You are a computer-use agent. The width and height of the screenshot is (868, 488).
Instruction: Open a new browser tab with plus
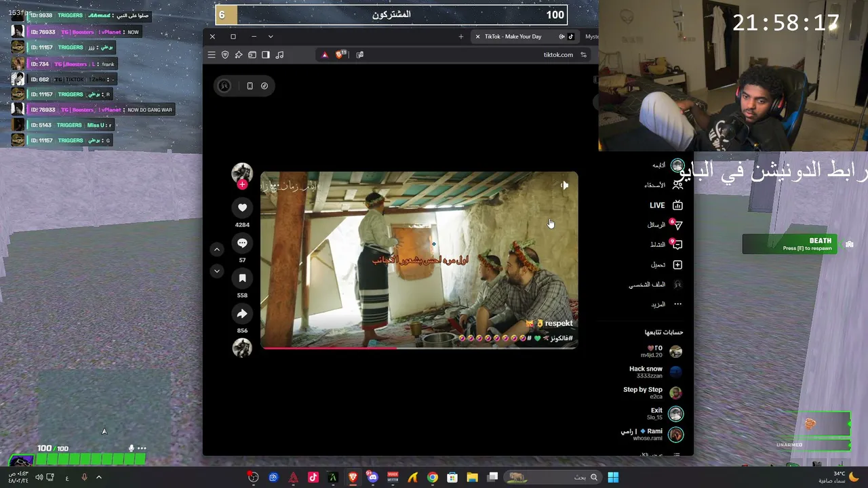click(x=461, y=37)
